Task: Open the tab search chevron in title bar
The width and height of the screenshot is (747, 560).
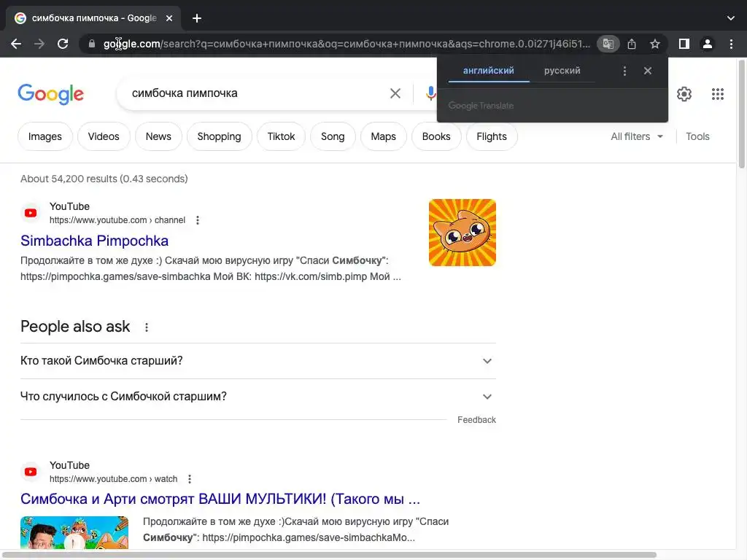Action: point(731,18)
